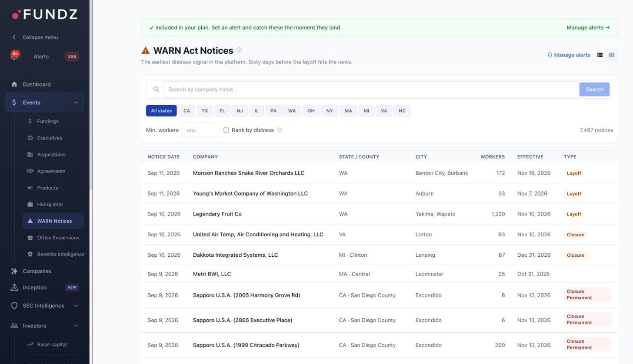Filter notices by VA

point(384,111)
